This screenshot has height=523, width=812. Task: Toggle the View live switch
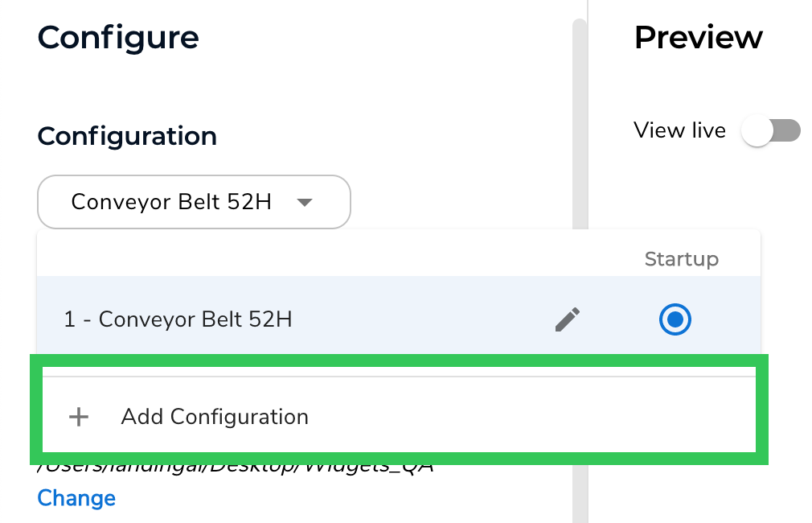point(771,131)
